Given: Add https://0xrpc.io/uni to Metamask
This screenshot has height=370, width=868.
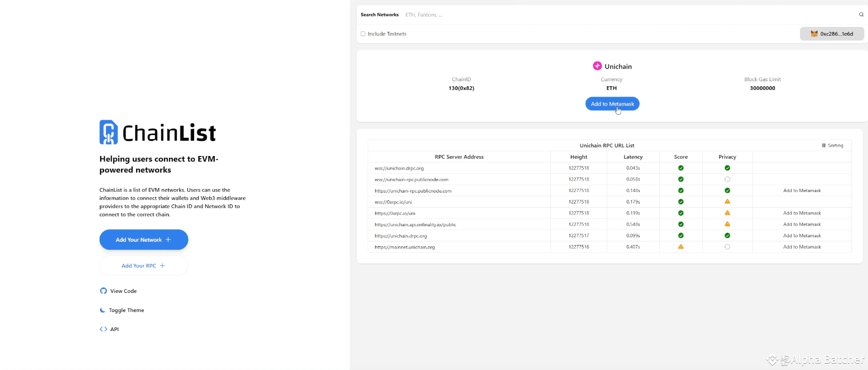Looking at the screenshot, I should coord(802,213).
